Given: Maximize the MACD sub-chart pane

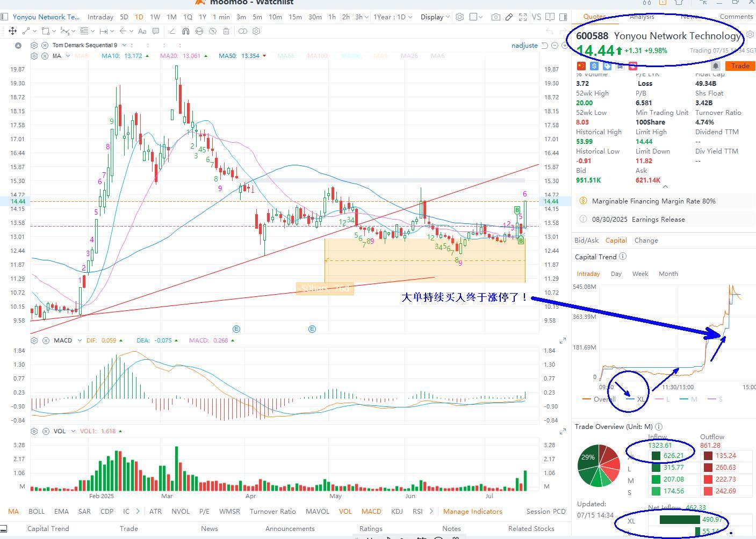Looking at the screenshot, I should [563, 340].
